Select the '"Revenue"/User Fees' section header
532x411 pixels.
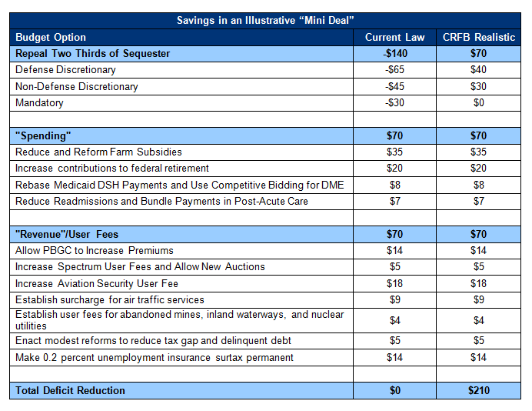(67, 234)
